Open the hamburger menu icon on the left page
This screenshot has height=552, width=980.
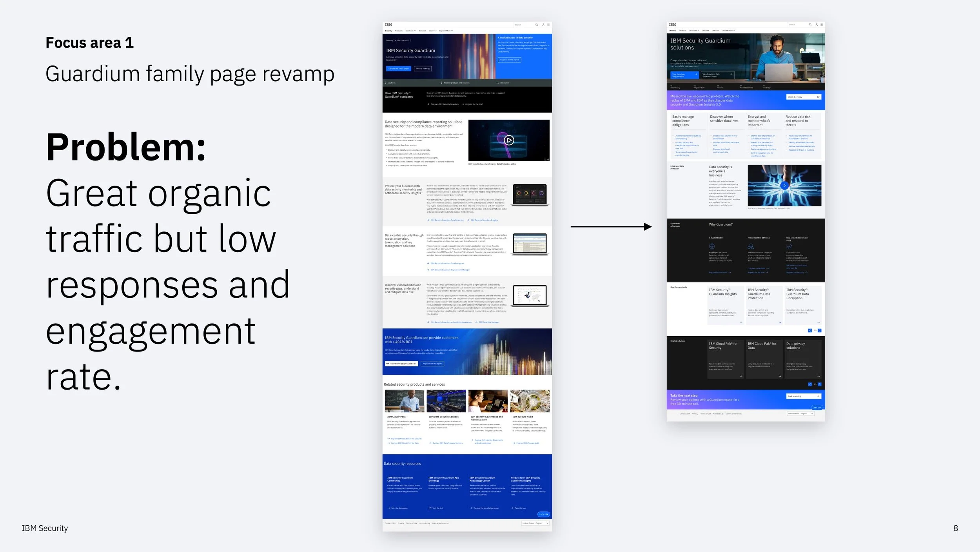548,25
